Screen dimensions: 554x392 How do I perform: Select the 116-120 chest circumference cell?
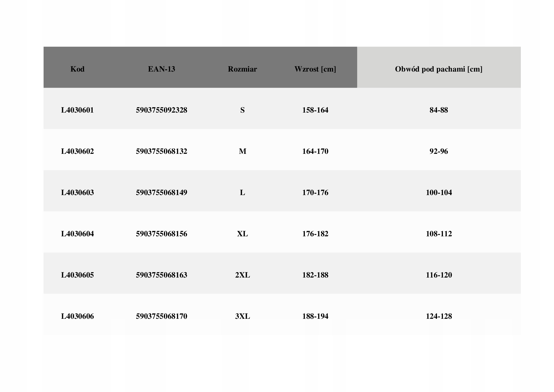(x=438, y=275)
